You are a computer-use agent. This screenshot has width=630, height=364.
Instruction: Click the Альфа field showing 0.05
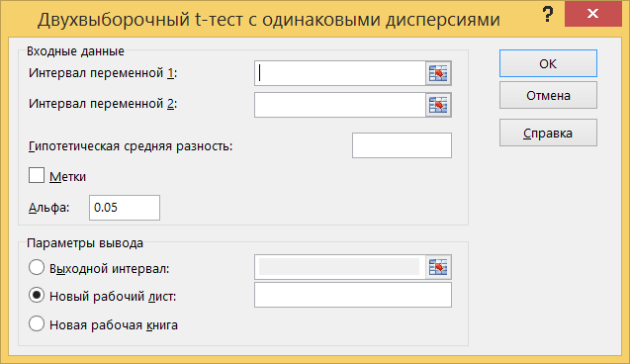click(125, 208)
